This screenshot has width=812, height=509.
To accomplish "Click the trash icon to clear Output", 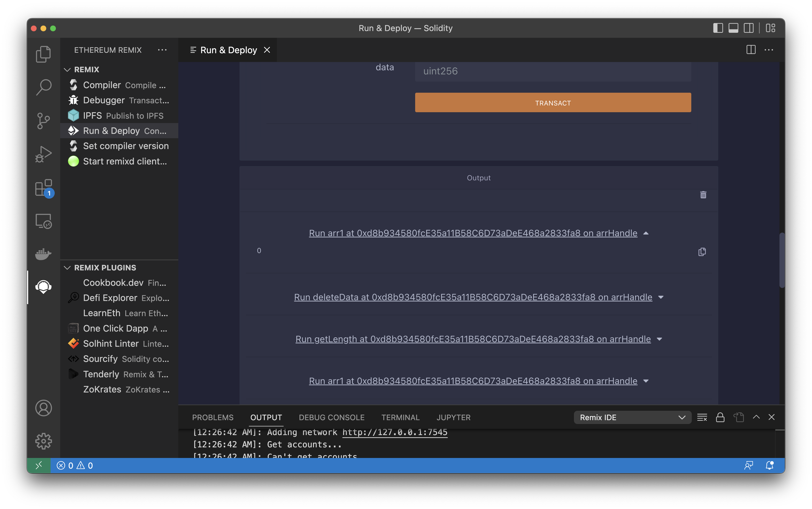I will [x=703, y=195].
